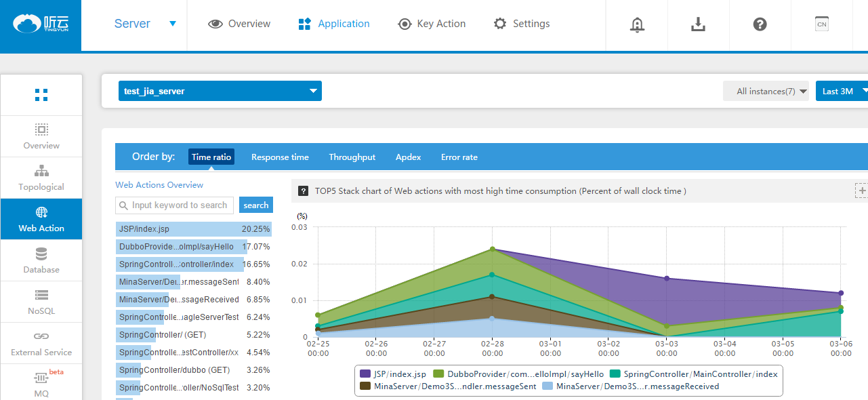868x400 pixels.
Task: Hide MinaServer messageSent legend series
Action: (448, 386)
